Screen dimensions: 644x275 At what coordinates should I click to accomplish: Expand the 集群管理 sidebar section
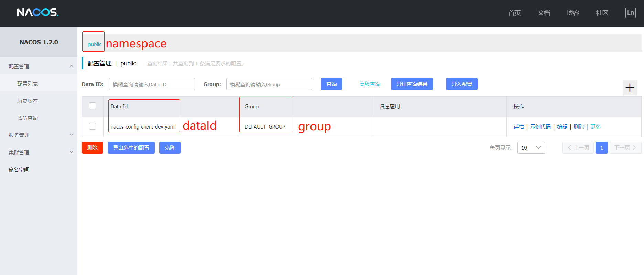39,152
